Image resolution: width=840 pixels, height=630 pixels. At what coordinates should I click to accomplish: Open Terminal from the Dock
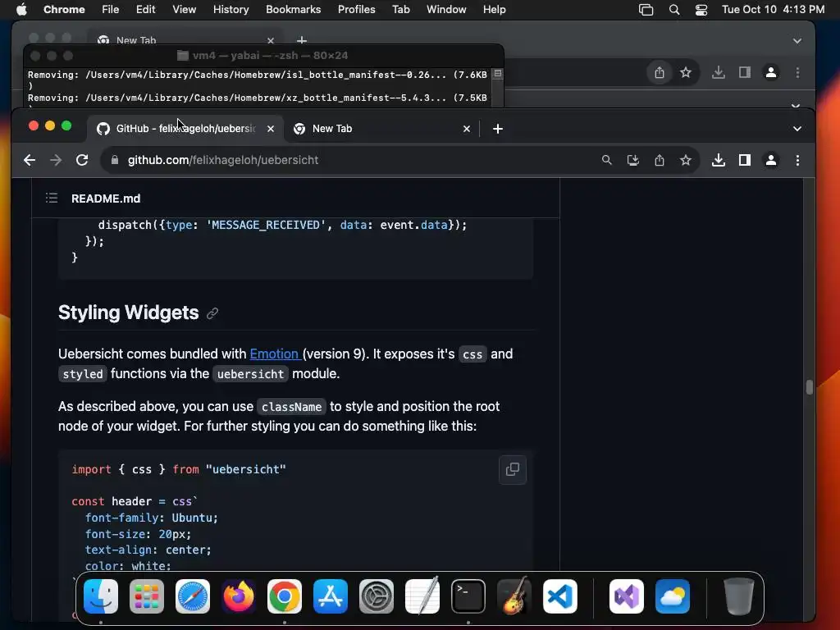(468, 596)
